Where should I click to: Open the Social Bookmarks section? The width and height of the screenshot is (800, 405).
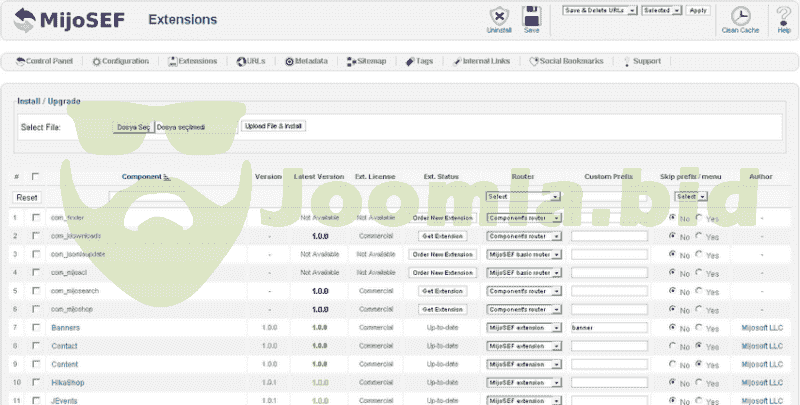pos(566,61)
